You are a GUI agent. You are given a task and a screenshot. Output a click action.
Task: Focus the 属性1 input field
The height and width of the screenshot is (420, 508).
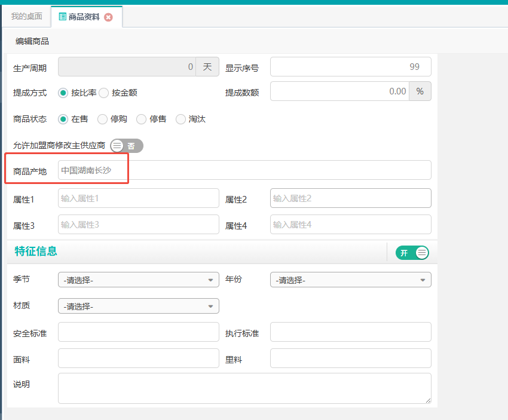click(x=139, y=198)
